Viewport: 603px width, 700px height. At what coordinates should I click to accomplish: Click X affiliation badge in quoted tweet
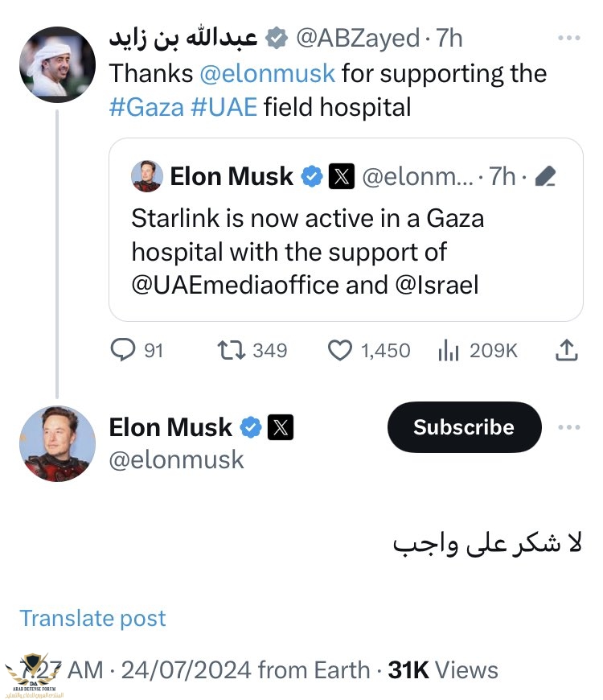(x=341, y=177)
